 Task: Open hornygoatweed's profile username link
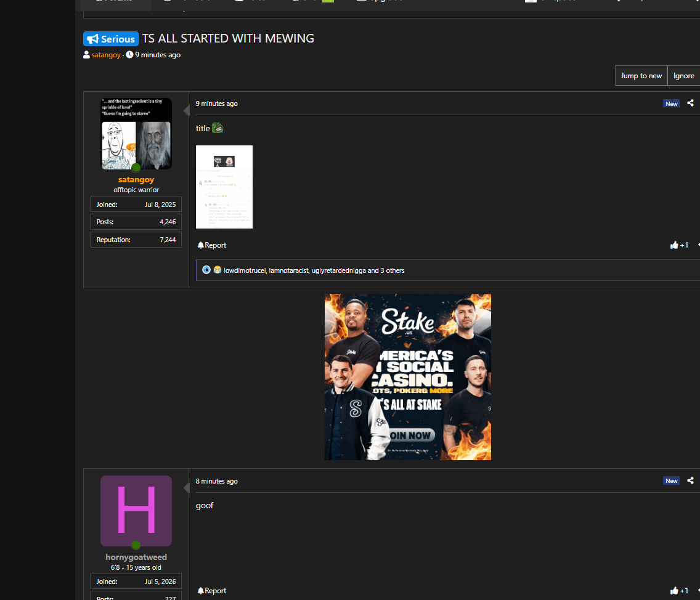click(136, 557)
